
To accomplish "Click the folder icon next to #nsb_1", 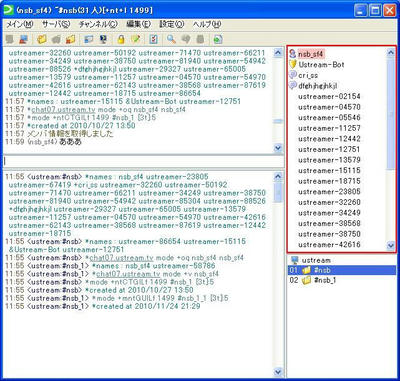I will [306, 280].
